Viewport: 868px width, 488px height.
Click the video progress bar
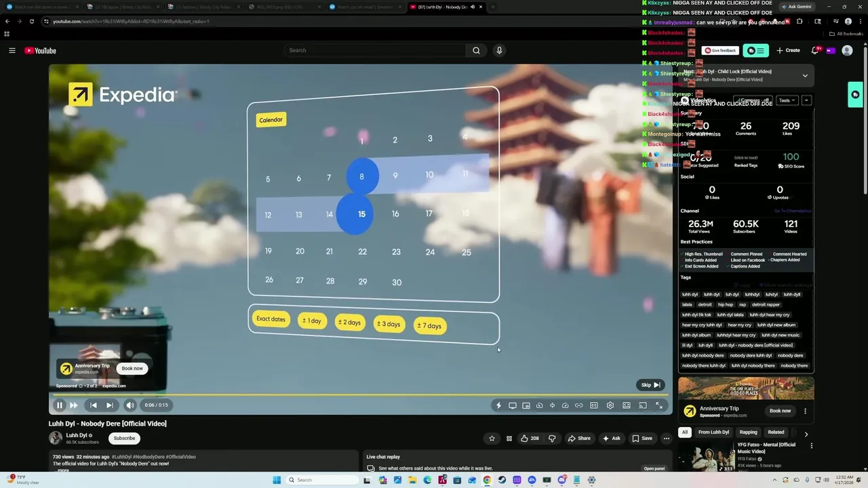coord(360,394)
